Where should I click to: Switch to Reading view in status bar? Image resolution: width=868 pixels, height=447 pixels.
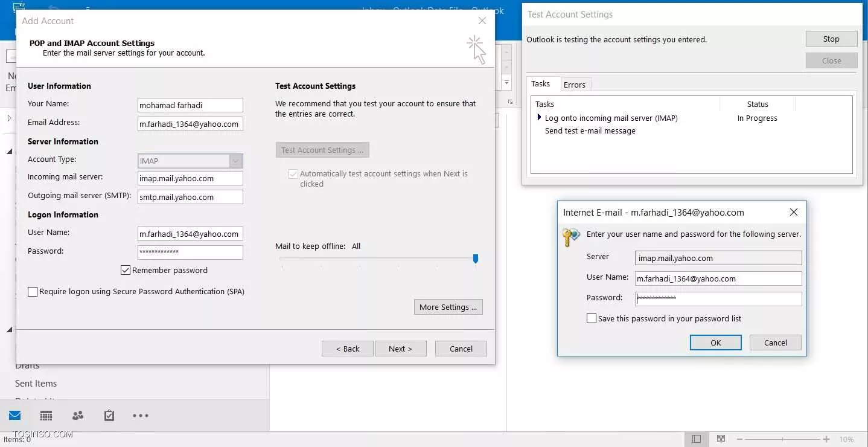tap(721, 439)
